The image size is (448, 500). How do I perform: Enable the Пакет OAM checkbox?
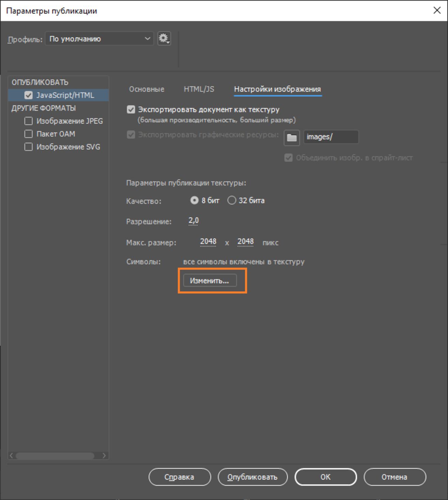pyautogui.click(x=29, y=134)
